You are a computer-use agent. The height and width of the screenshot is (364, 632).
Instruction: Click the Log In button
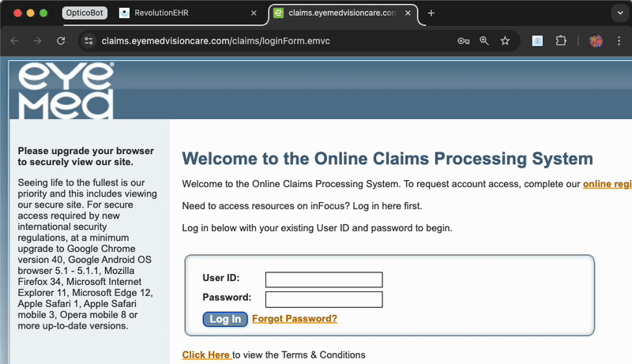[225, 319]
